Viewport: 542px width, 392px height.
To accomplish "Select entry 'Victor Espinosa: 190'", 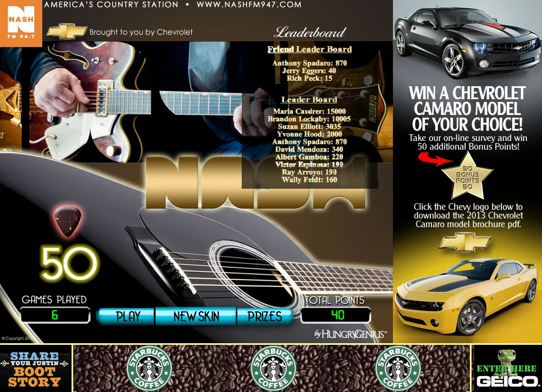I will [x=309, y=164].
